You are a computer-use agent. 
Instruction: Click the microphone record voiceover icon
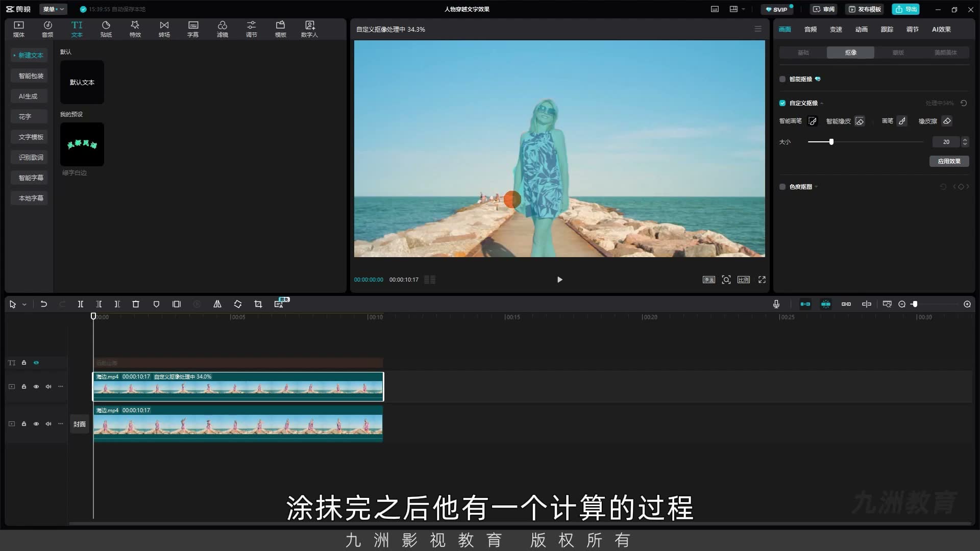[x=776, y=304]
